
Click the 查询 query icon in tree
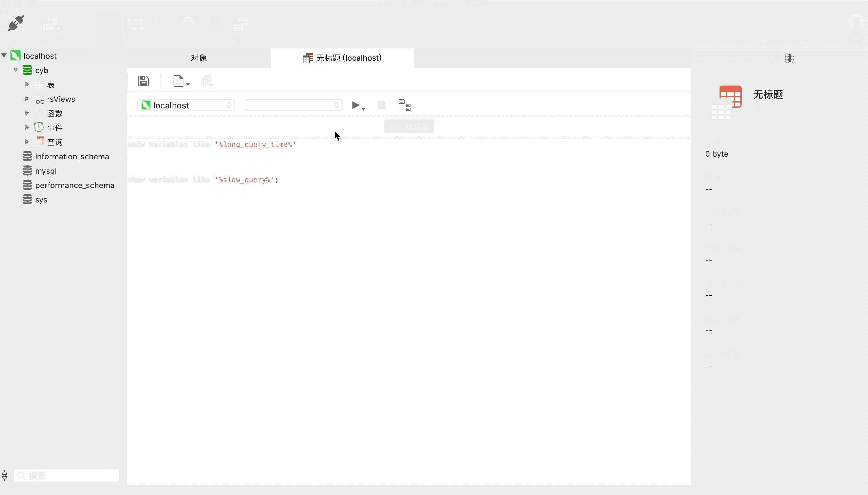point(39,141)
